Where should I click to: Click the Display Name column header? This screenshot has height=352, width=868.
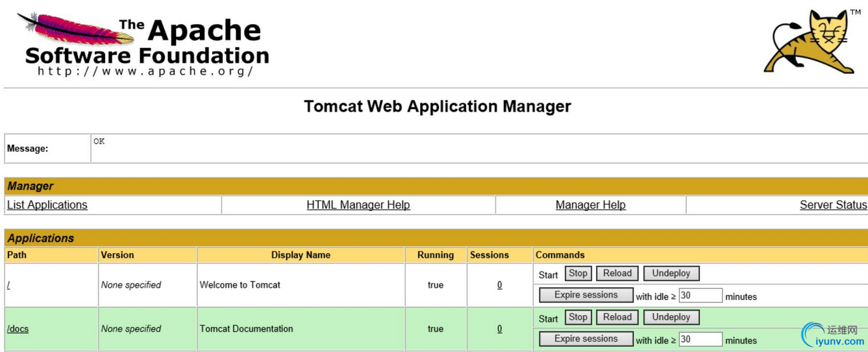(x=301, y=255)
